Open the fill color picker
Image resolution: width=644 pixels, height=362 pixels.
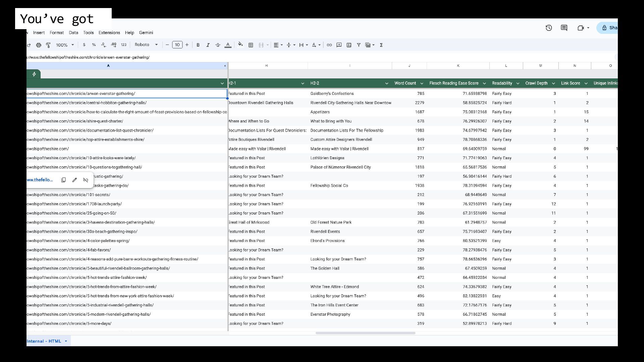pyautogui.click(x=240, y=45)
